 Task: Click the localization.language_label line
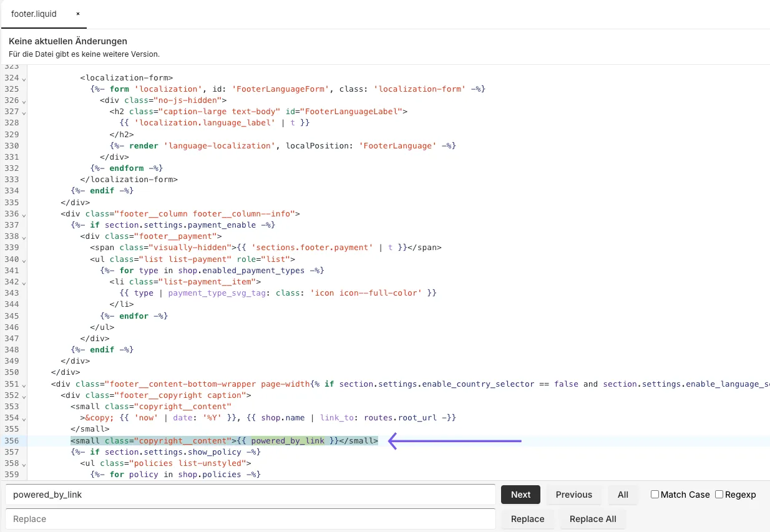(215, 122)
